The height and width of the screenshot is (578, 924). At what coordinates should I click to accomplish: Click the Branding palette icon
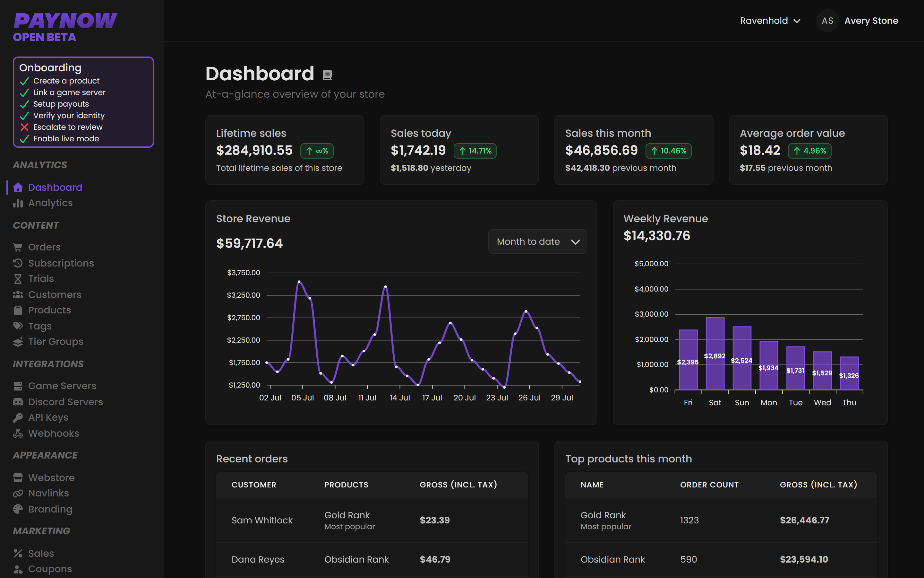(18, 509)
